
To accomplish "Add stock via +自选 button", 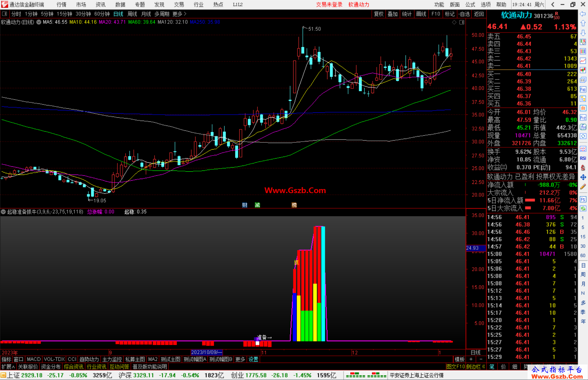I will tap(464, 14).
